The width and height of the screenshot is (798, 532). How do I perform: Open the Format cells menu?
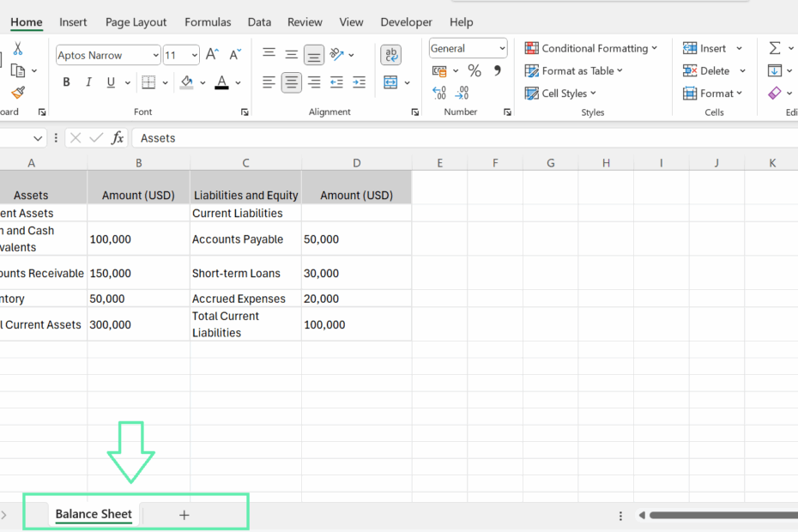click(712, 94)
